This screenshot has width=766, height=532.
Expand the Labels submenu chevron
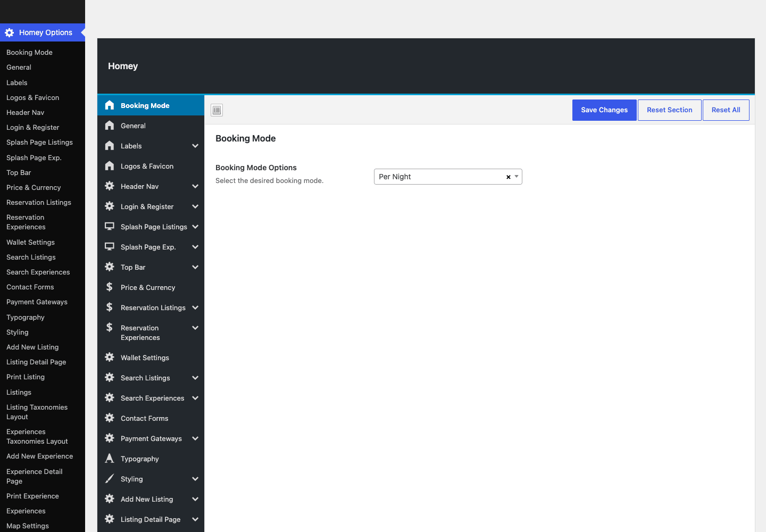(x=195, y=146)
